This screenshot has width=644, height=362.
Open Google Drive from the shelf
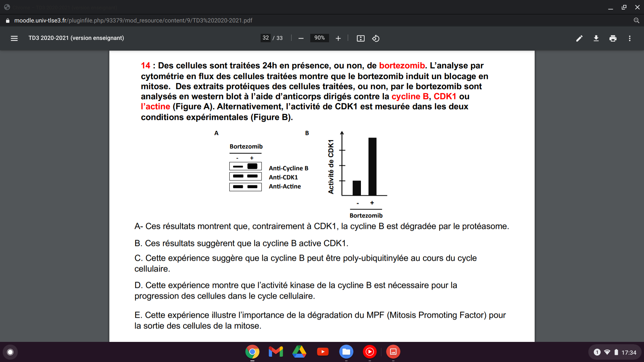pyautogui.click(x=299, y=352)
